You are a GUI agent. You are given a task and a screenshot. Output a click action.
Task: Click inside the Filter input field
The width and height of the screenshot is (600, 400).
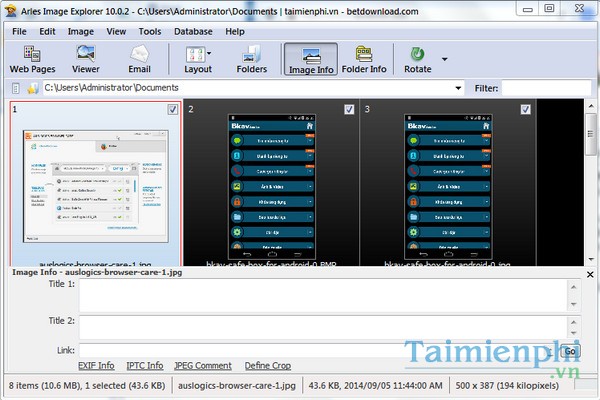[546, 88]
